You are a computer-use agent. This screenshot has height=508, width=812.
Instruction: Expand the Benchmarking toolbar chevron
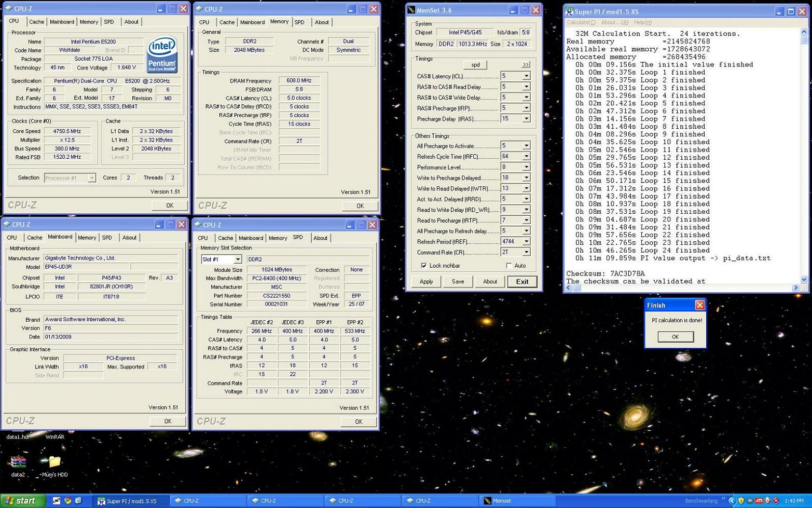(x=723, y=499)
